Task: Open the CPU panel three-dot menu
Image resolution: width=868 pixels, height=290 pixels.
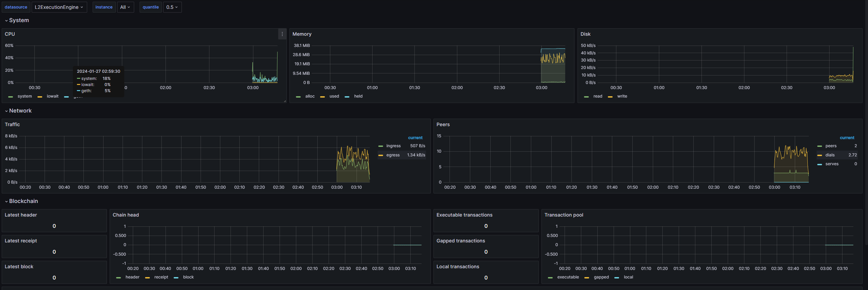Action: 282,34
